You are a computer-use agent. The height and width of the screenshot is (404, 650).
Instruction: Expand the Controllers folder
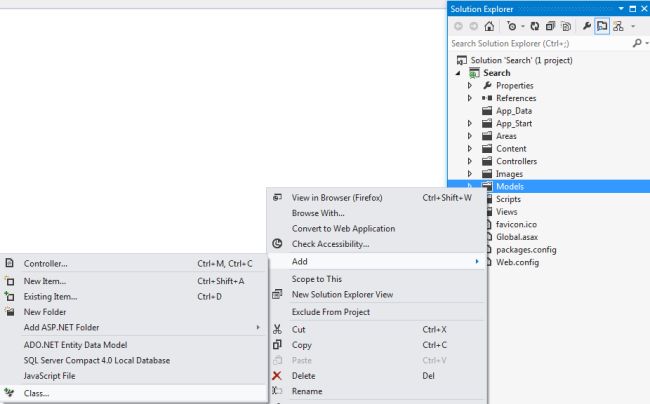click(x=469, y=161)
